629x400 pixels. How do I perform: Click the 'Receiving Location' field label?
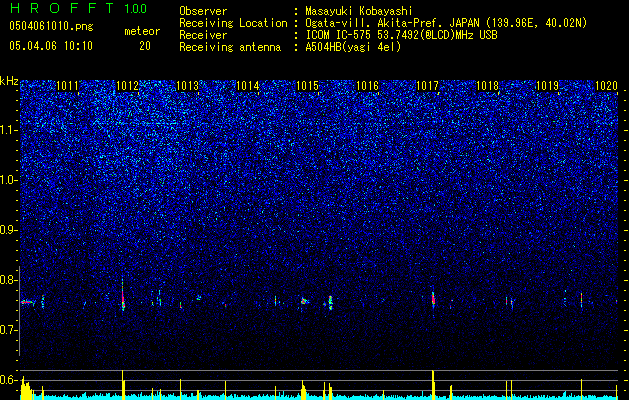[233, 23]
